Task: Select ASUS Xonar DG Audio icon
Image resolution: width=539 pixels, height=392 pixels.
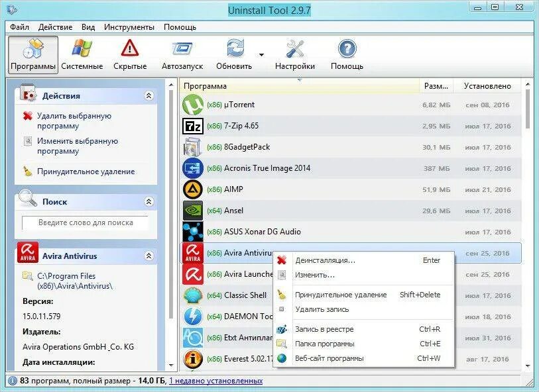Action: 192,232
